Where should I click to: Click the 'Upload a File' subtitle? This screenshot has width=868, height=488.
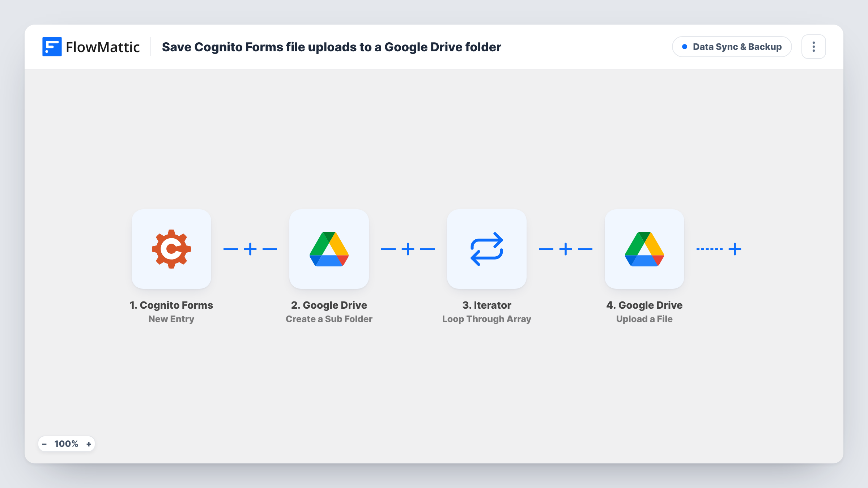click(644, 319)
